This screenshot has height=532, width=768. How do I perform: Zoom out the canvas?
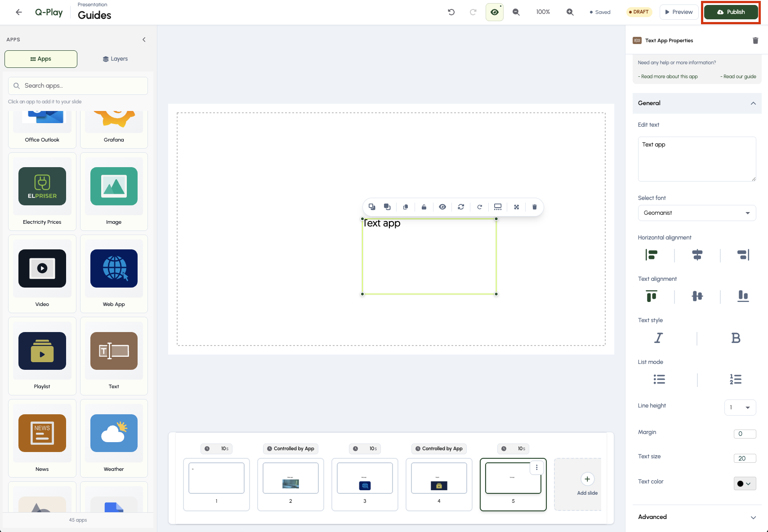pos(516,12)
